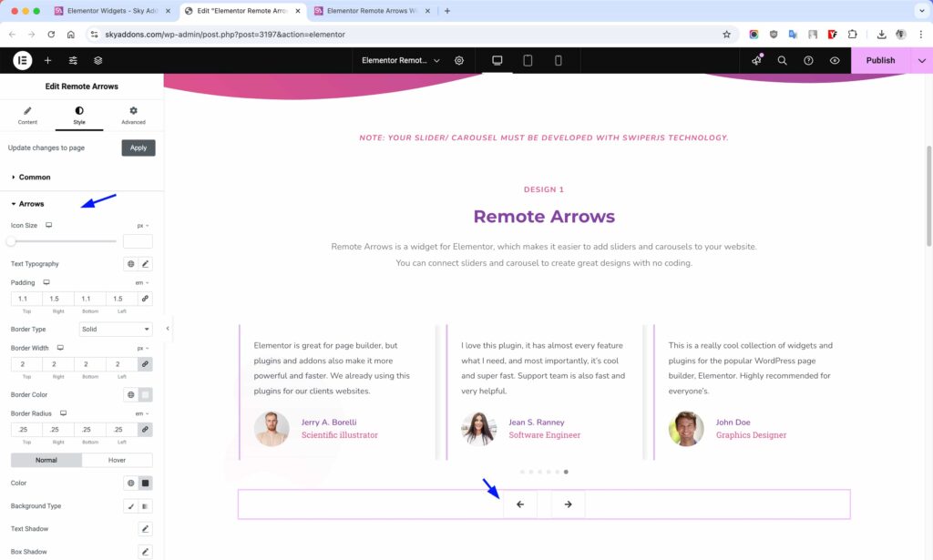Open Padding unit em dropdown
Image resolution: width=933 pixels, height=560 pixels.
142,282
